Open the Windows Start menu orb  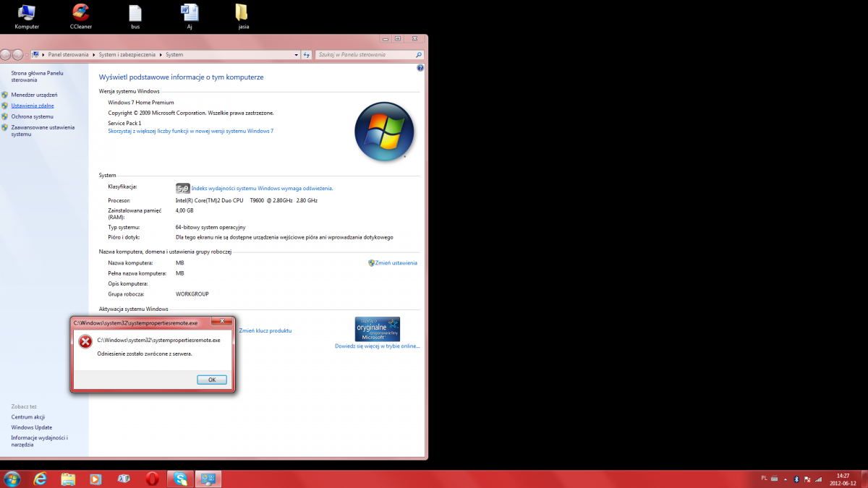point(12,479)
